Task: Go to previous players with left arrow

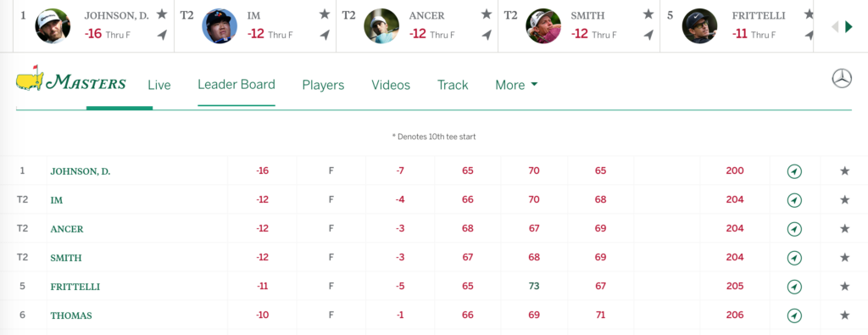Action: pos(835,26)
